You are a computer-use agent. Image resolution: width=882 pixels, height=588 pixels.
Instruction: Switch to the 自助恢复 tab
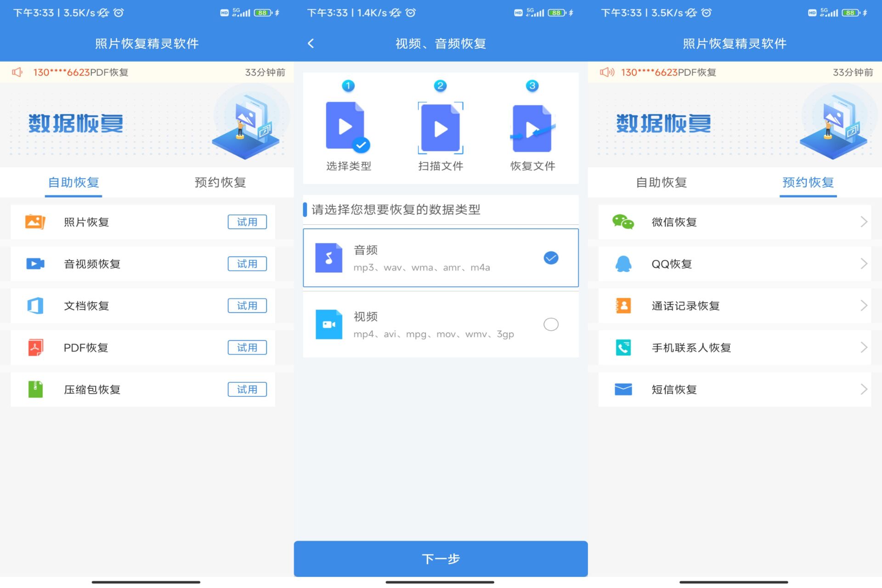73,182
